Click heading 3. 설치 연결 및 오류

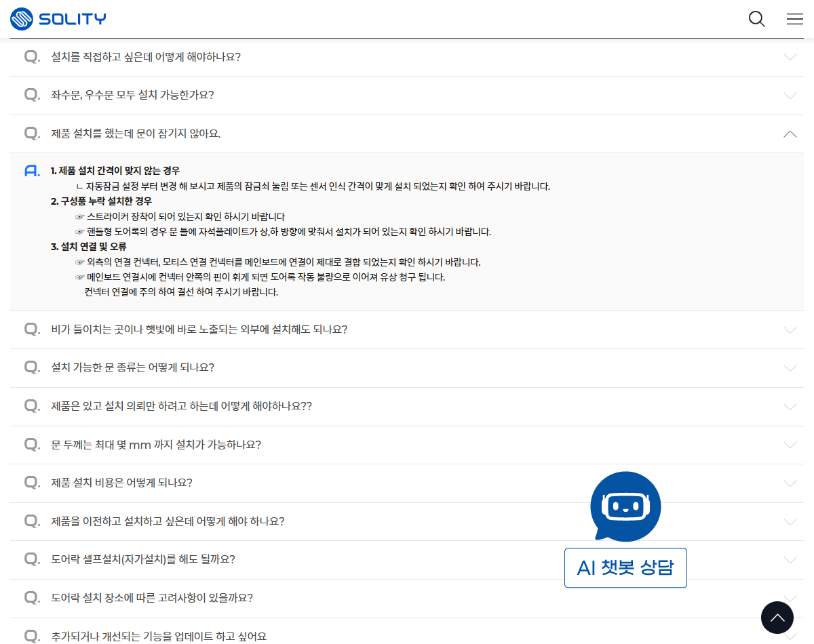point(89,247)
